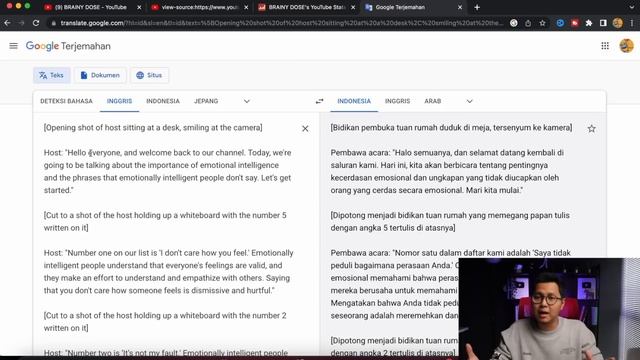Screen dimensions: 640x360
Task: Swap source and target languages
Action: 320,101
